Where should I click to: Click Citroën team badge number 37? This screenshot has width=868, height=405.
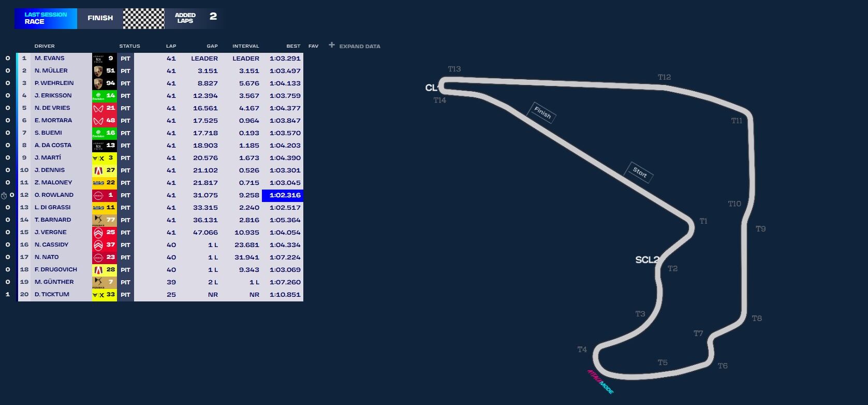104,245
